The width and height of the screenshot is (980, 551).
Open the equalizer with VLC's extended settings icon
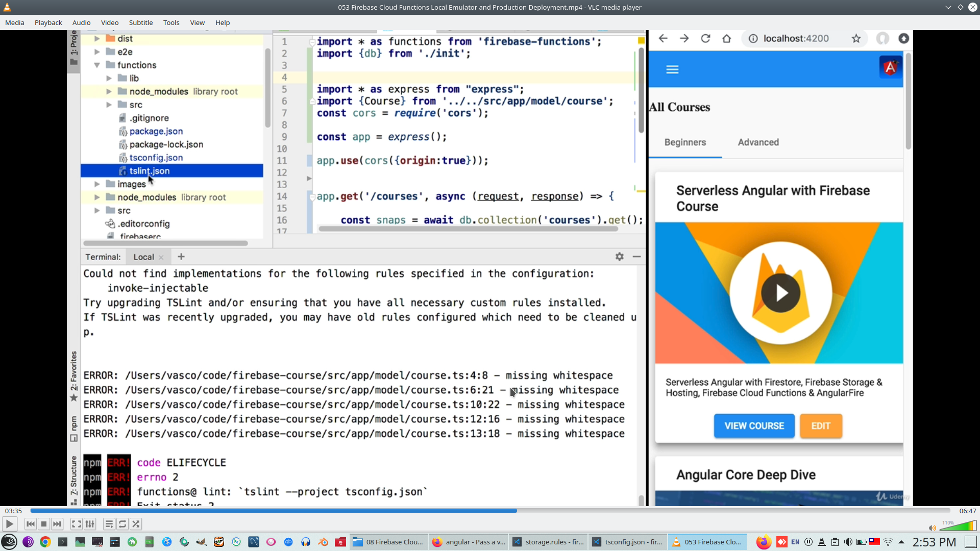click(x=90, y=524)
